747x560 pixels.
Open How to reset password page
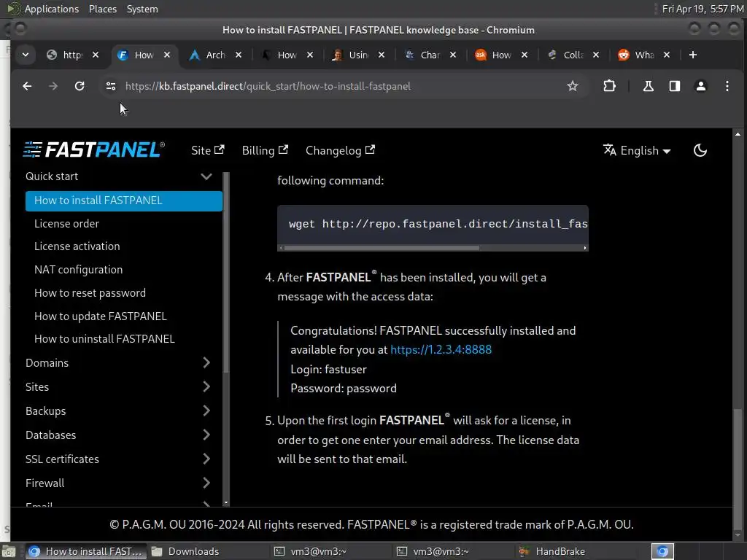90,293
